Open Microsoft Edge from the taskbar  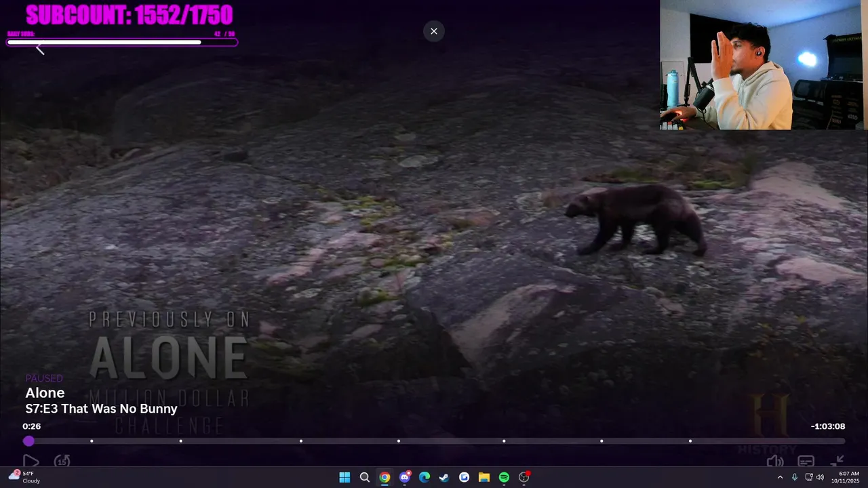point(425,477)
